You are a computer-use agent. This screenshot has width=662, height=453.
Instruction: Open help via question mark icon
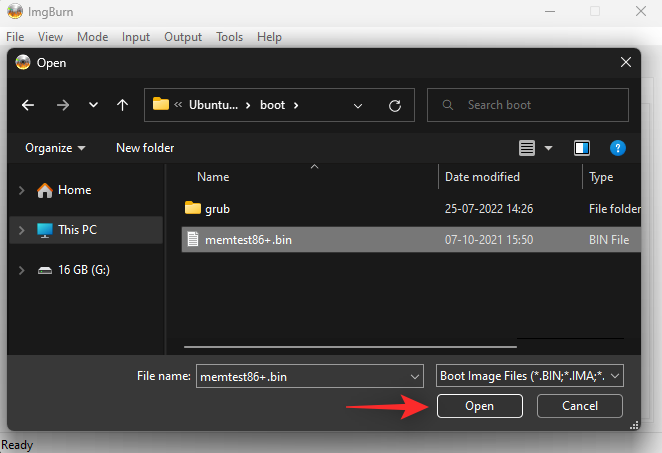(618, 148)
